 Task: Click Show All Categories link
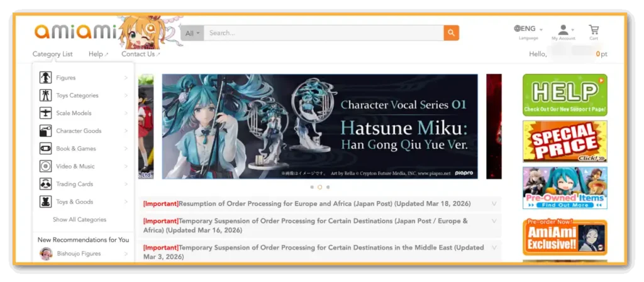click(x=79, y=220)
